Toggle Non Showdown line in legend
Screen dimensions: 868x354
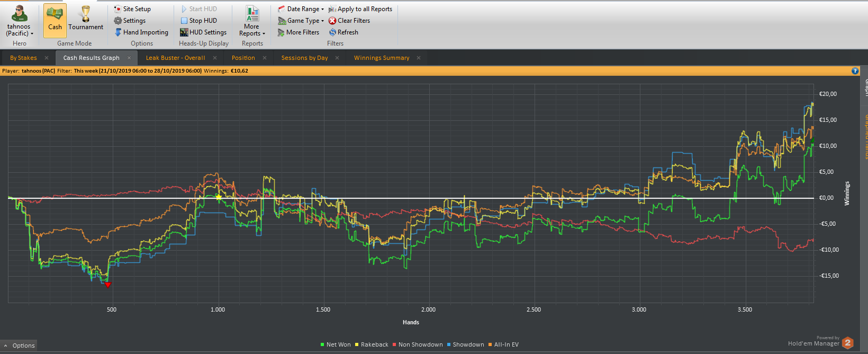coord(418,344)
